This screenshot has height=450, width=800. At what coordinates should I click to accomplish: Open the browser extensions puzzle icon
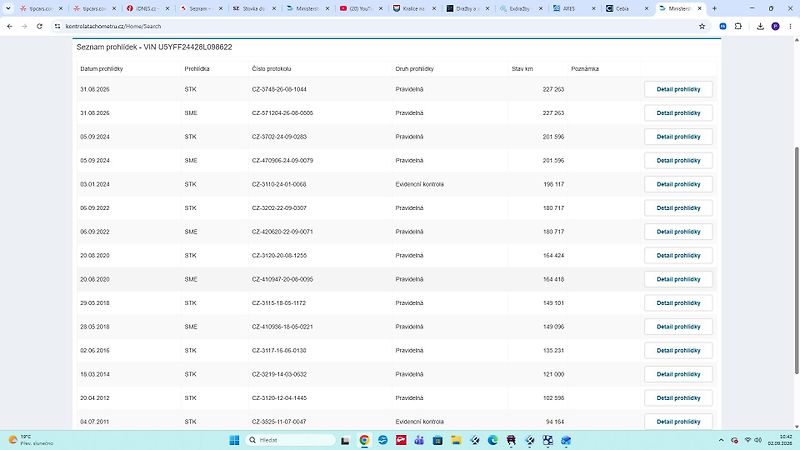pyautogui.click(x=738, y=26)
